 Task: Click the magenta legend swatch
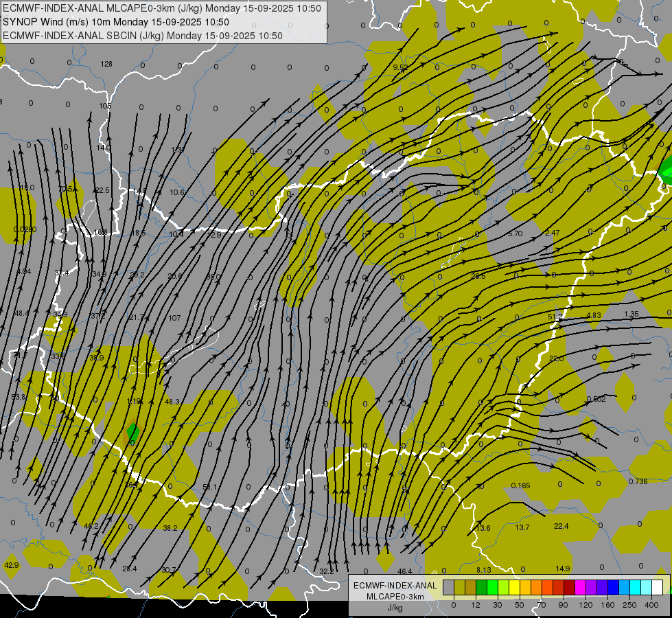pos(580,587)
